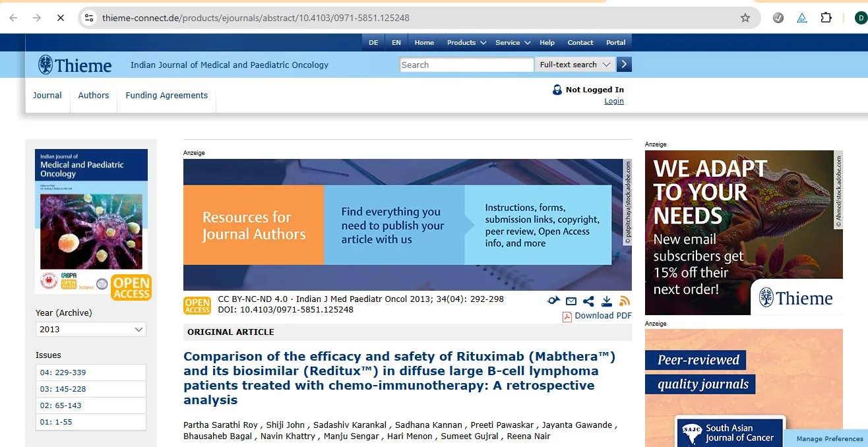
Task: Click author Bhausaheb Bagal
Action: click(218, 436)
